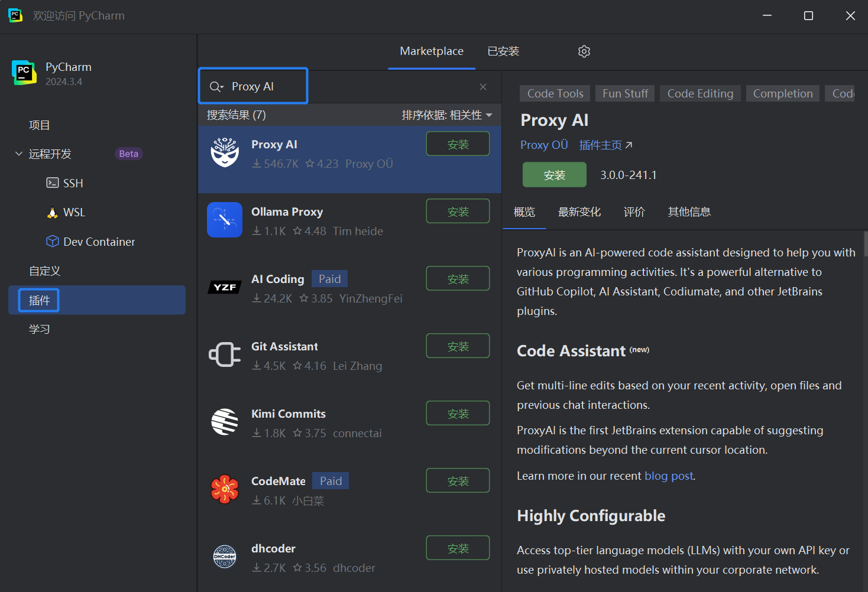This screenshot has width=868, height=592.
Task: Click the Kimi Commits plugin icon
Action: pyautogui.click(x=225, y=422)
